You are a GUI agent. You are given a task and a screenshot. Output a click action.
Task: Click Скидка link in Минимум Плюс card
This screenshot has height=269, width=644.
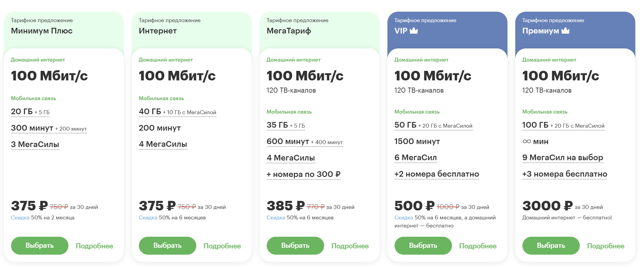tap(20, 218)
